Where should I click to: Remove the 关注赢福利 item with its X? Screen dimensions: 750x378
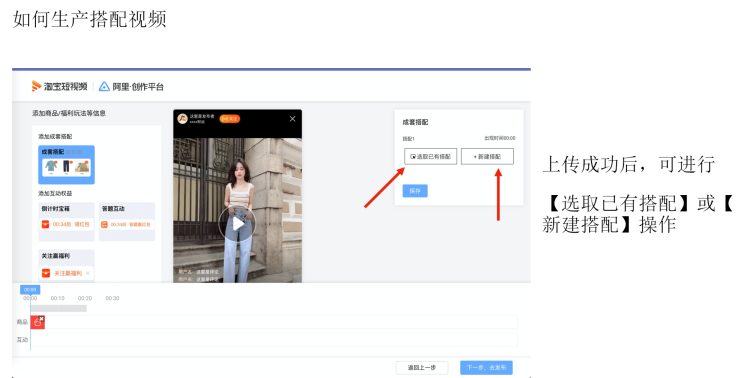point(88,273)
